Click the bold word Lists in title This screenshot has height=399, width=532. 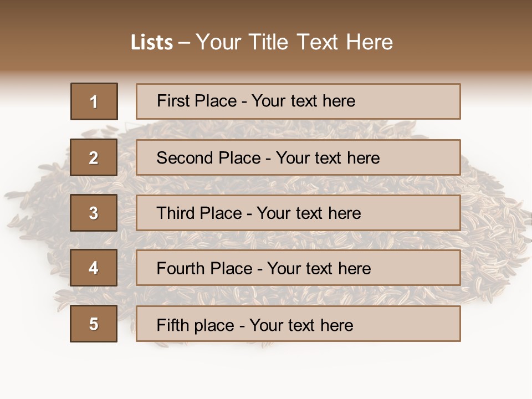pos(152,42)
